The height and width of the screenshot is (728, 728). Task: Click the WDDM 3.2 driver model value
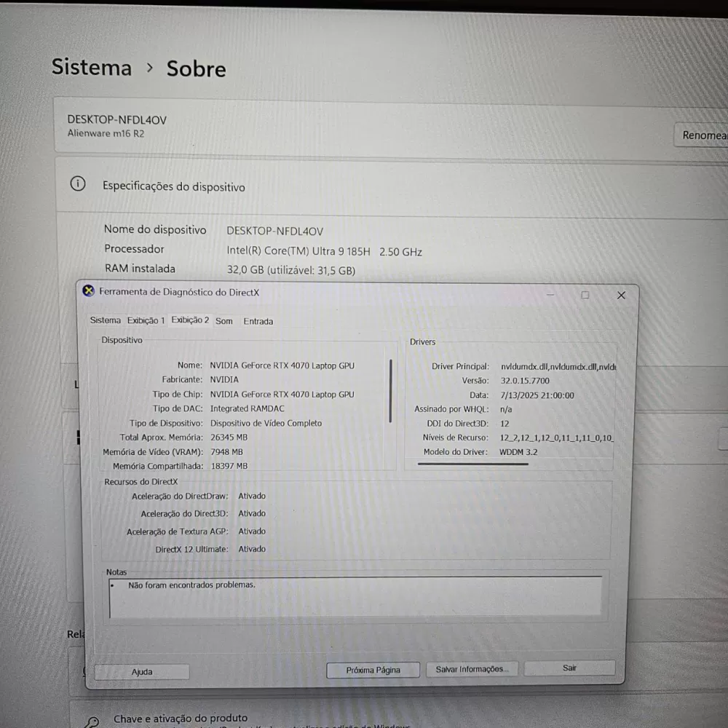(518, 452)
